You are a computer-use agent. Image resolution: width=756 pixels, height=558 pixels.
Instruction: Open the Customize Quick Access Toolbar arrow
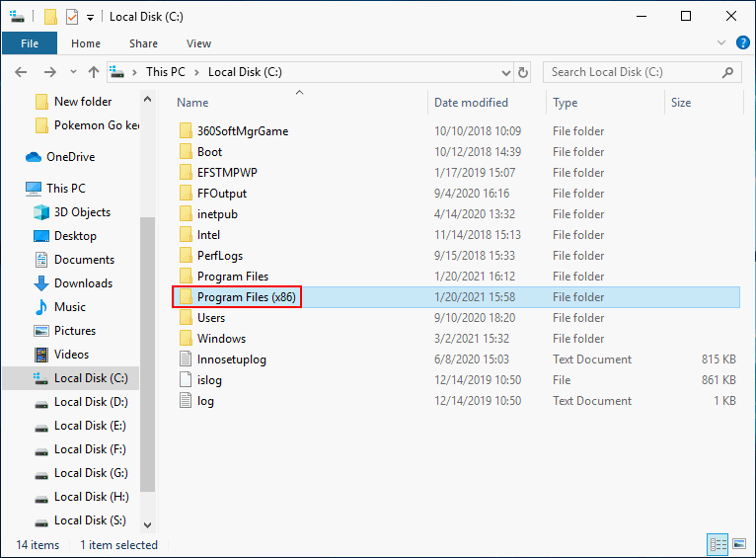90,18
